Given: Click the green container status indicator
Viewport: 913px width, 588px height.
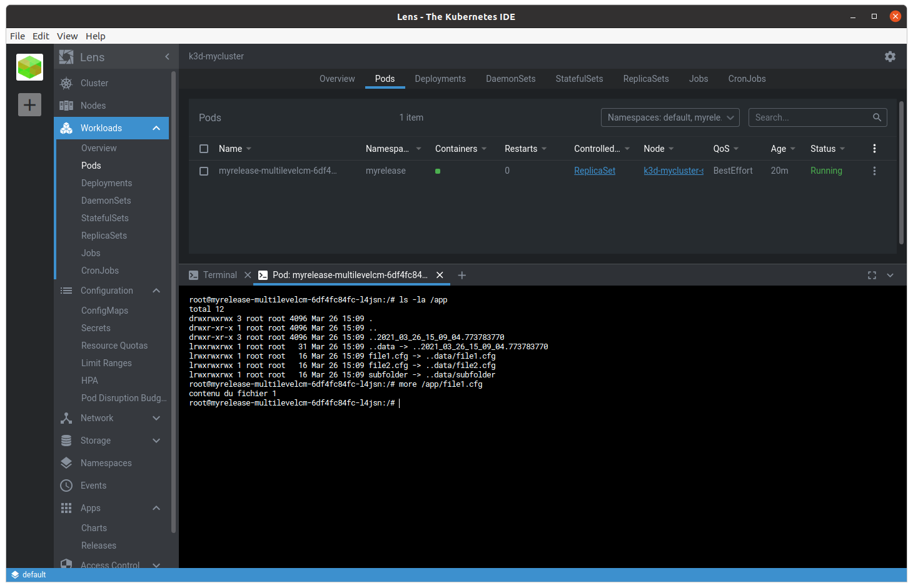Looking at the screenshot, I should pos(438,171).
